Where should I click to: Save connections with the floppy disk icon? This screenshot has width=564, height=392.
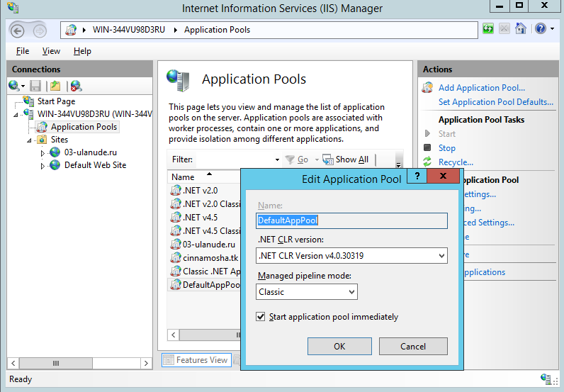pyautogui.click(x=35, y=86)
